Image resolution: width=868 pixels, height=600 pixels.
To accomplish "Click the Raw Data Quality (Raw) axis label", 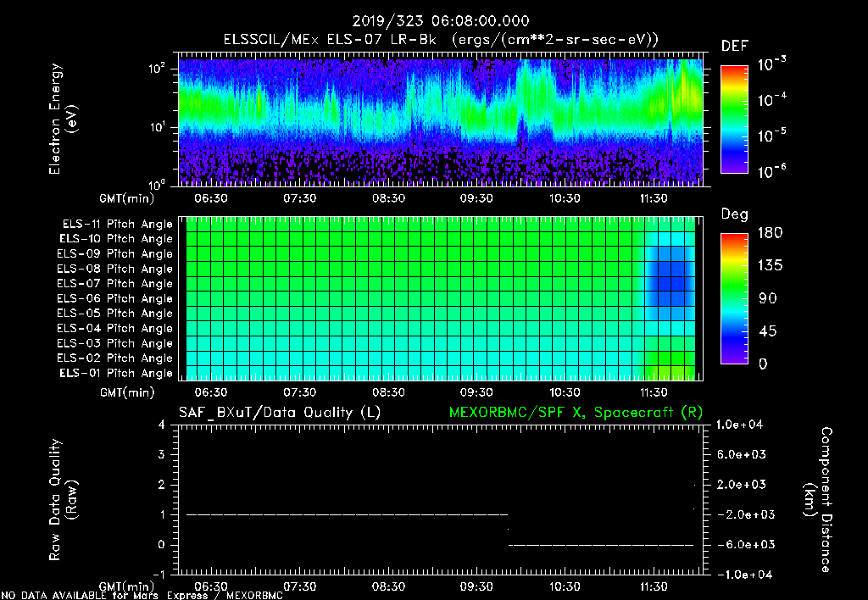I will pyautogui.click(x=63, y=500).
